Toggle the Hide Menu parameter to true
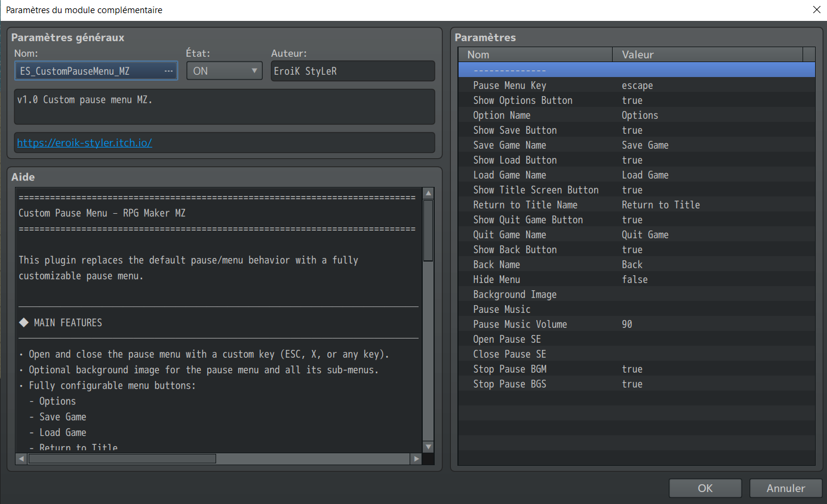 657,279
